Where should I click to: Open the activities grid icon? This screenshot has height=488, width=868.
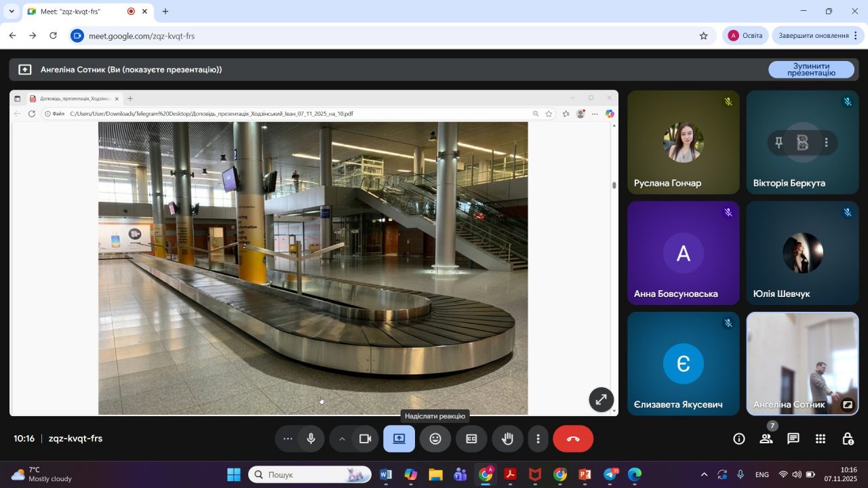821,439
